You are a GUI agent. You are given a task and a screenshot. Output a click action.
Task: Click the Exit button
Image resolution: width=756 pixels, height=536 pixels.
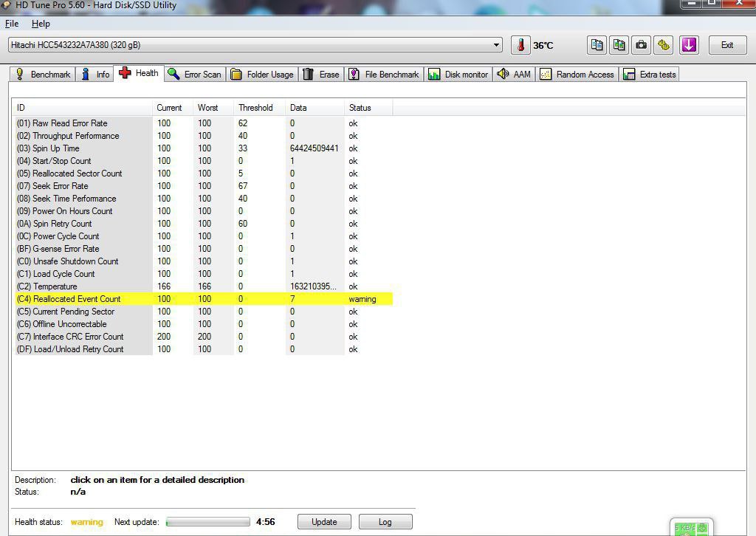point(726,45)
